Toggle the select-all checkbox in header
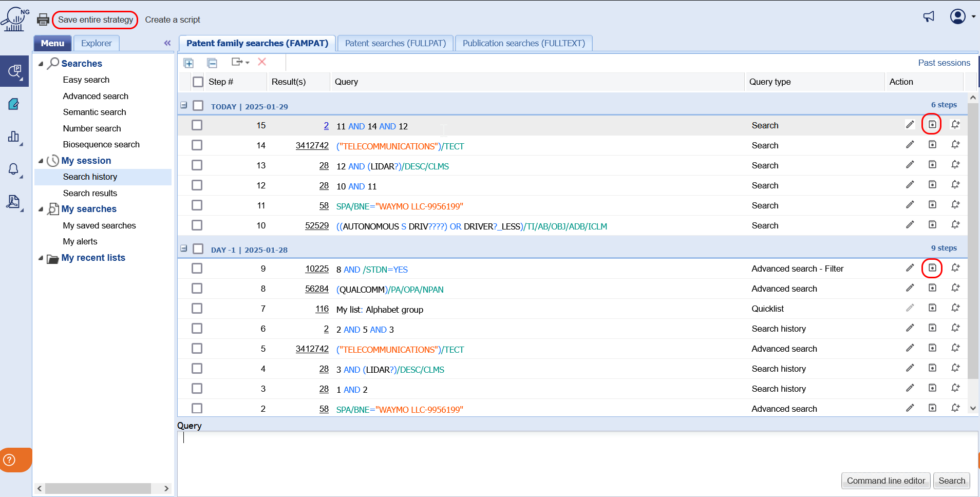 click(198, 82)
